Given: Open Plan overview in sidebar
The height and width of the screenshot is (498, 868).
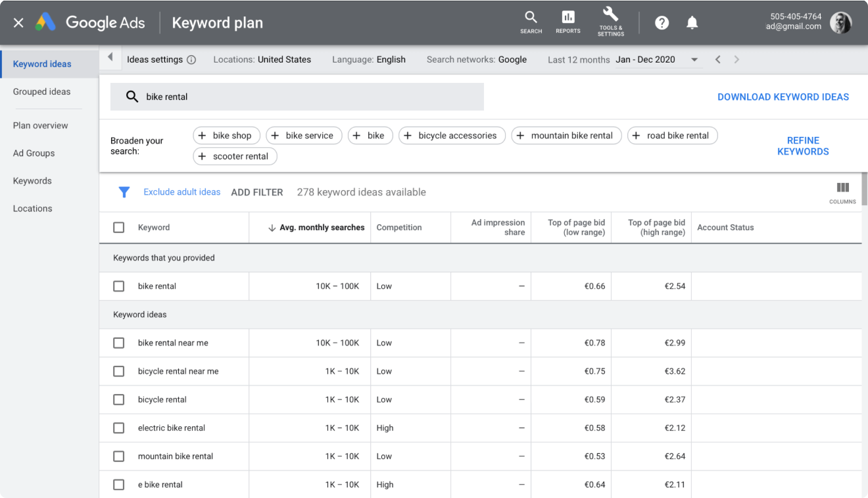Looking at the screenshot, I should (40, 126).
